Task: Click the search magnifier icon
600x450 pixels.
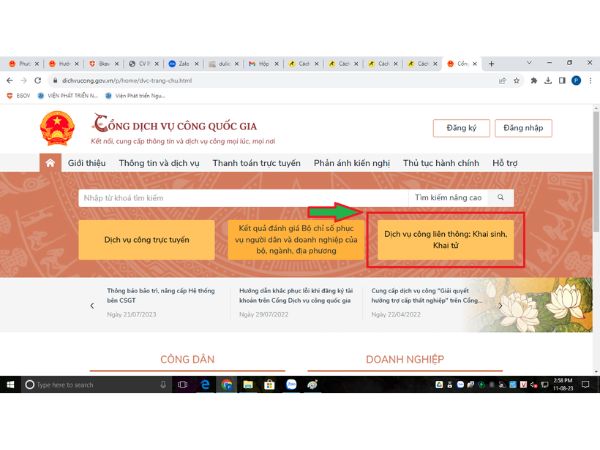Action: coord(501,197)
